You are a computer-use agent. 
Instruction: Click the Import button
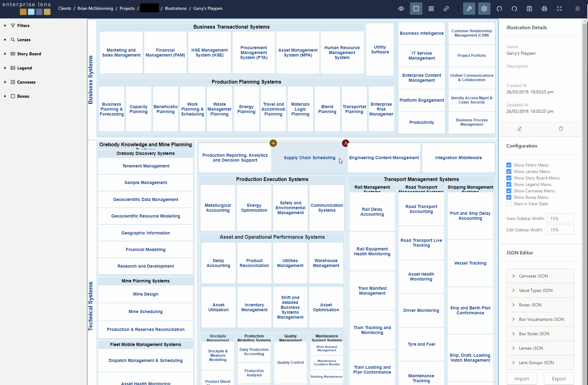(521, 379)
